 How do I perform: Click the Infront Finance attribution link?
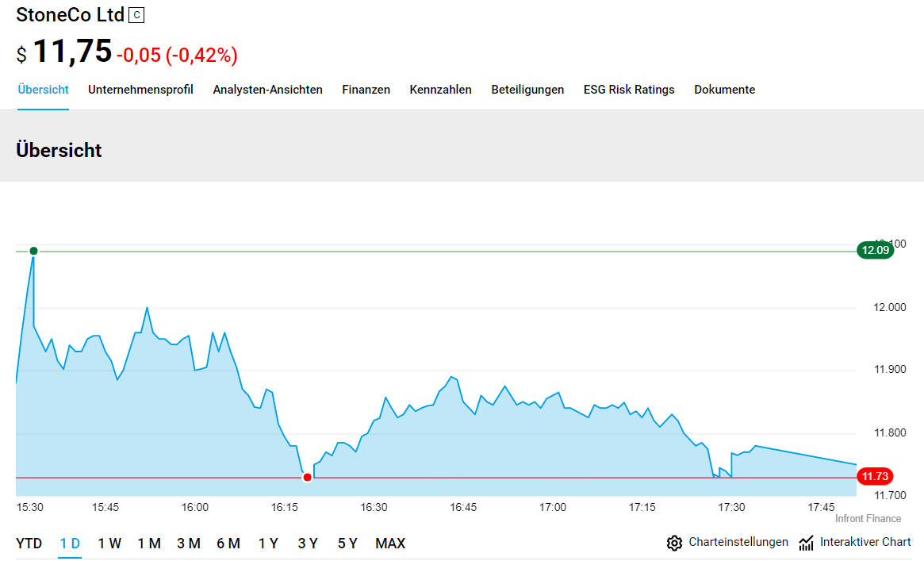(x=868, y=519)
